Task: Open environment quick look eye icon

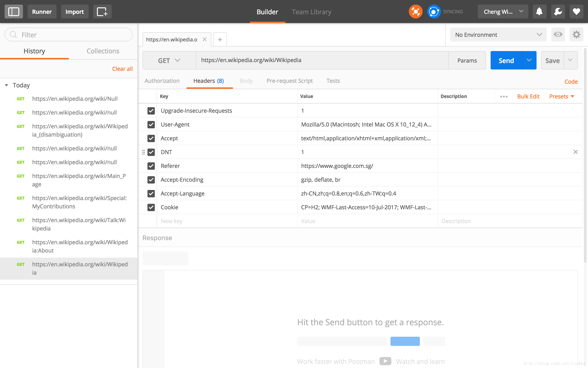Action: point(558,34)
